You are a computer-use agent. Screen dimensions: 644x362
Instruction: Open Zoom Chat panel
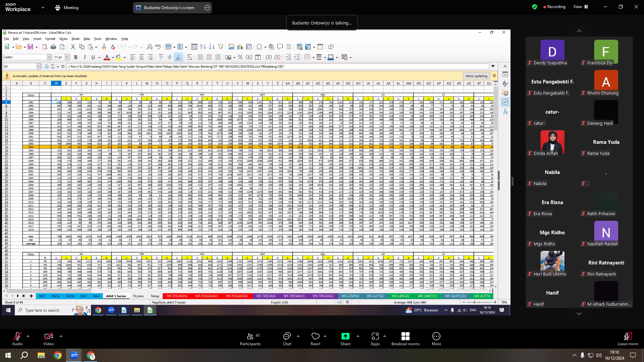click(x=287, y=339)
